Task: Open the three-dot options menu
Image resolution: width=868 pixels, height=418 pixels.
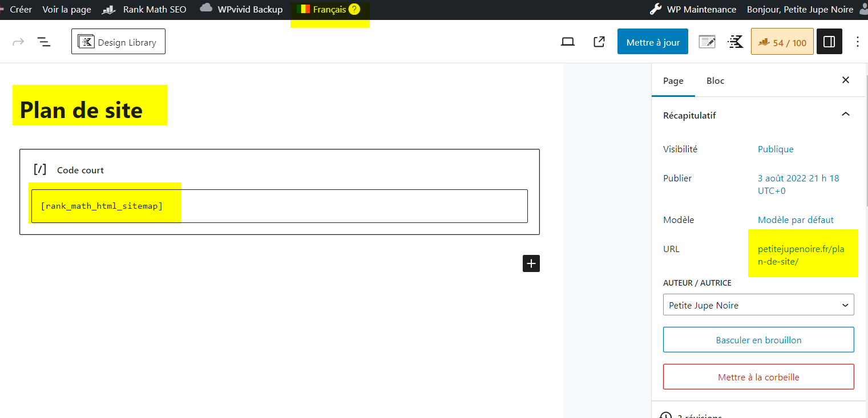Action: (x=857, y=42)
